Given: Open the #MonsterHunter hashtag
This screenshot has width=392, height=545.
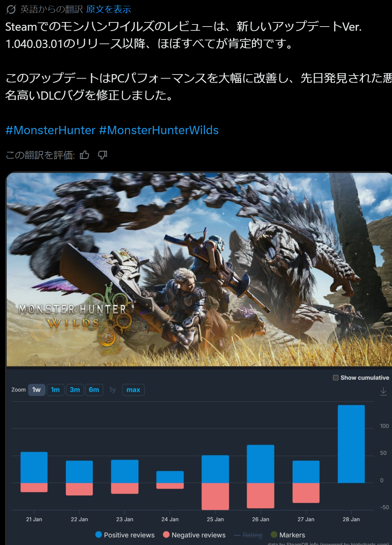Looking at the screenshot, I should tap(50, 130).
